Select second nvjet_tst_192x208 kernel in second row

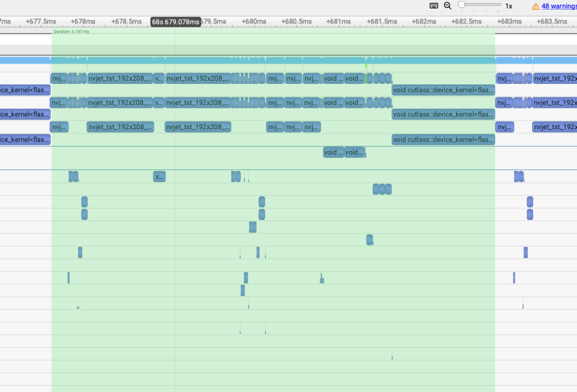pyautogui.click(x=198, y=103)
